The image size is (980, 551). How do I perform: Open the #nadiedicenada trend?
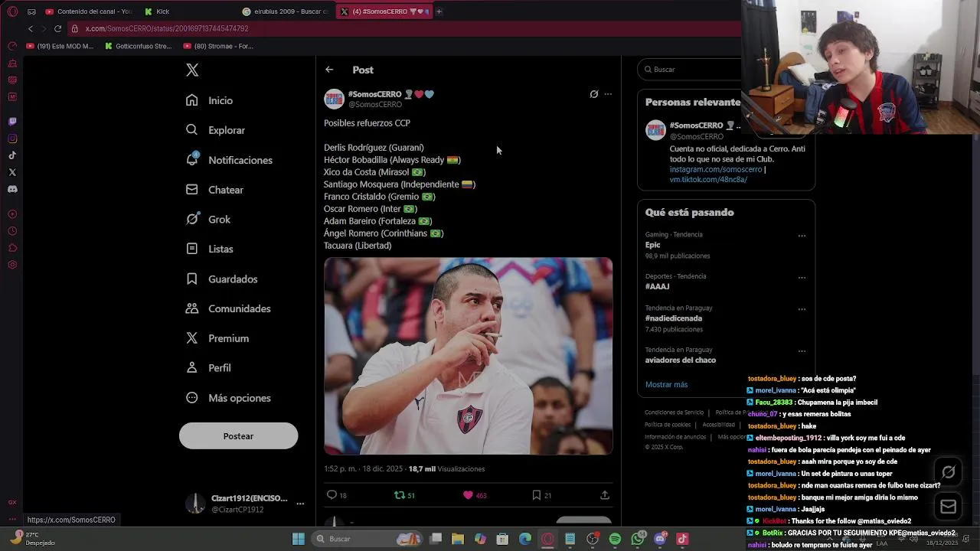pyautogui.click(x=725, y=318)
